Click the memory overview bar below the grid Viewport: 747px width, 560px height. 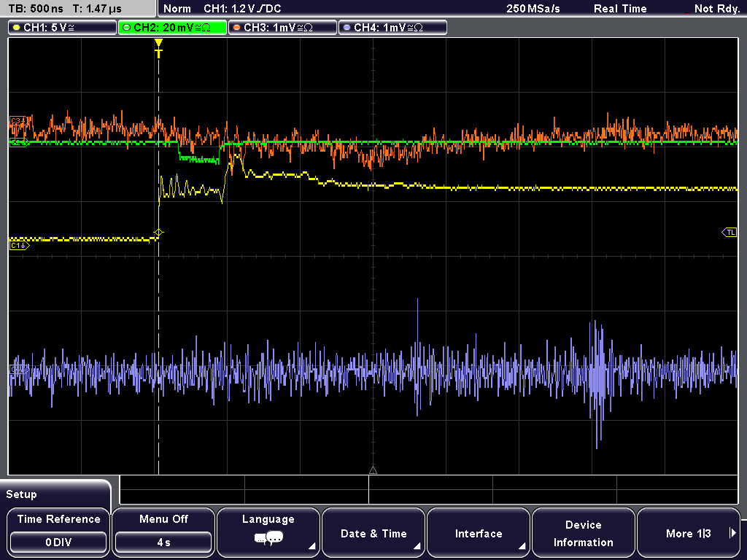click(429, 490)
